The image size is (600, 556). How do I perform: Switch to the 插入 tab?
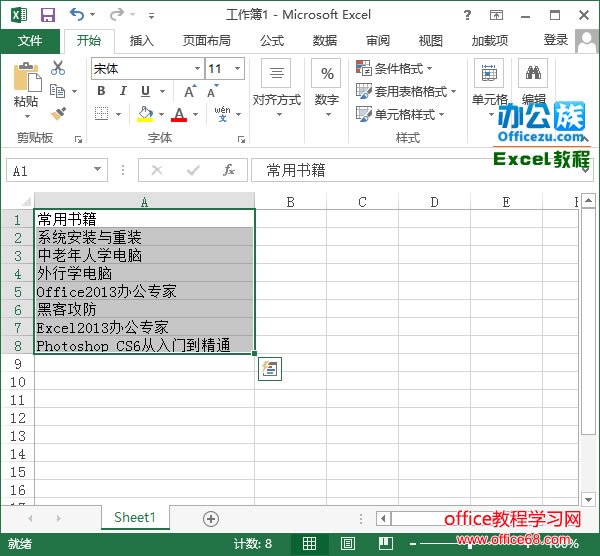click(x=142, y=41)
